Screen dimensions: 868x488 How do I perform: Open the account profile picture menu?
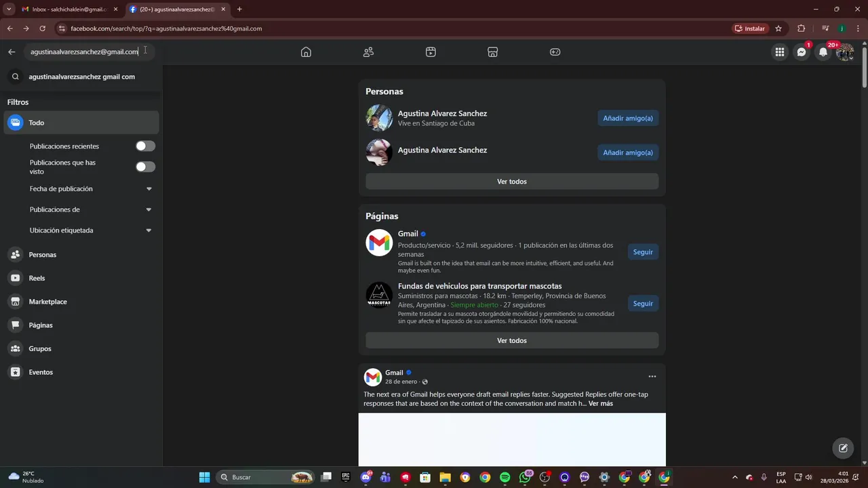pyautogui.click(x=844, y=52)
